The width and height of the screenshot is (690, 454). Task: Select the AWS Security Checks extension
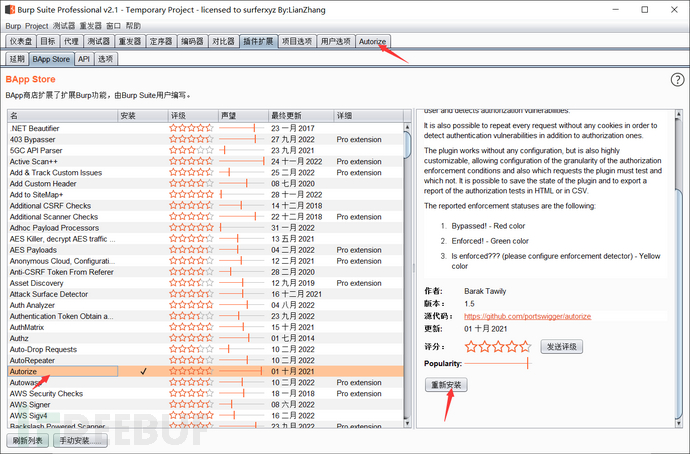[x=206, y=394]
